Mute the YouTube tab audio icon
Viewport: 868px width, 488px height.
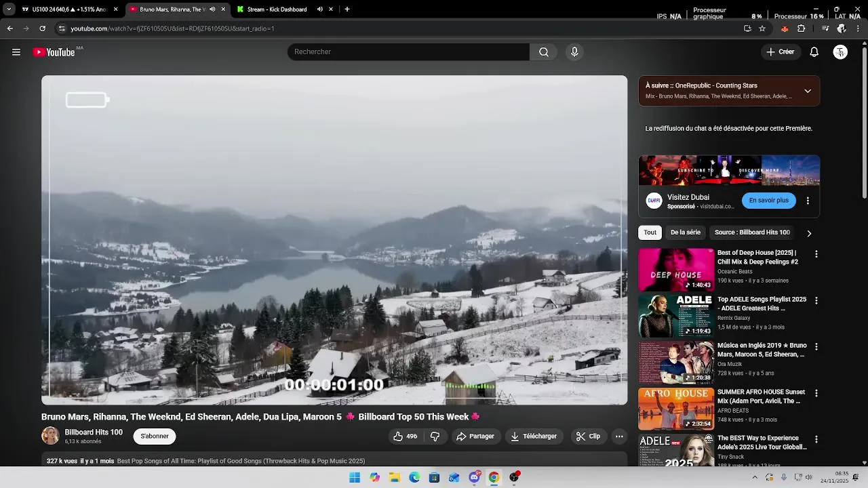pos(213,9)
